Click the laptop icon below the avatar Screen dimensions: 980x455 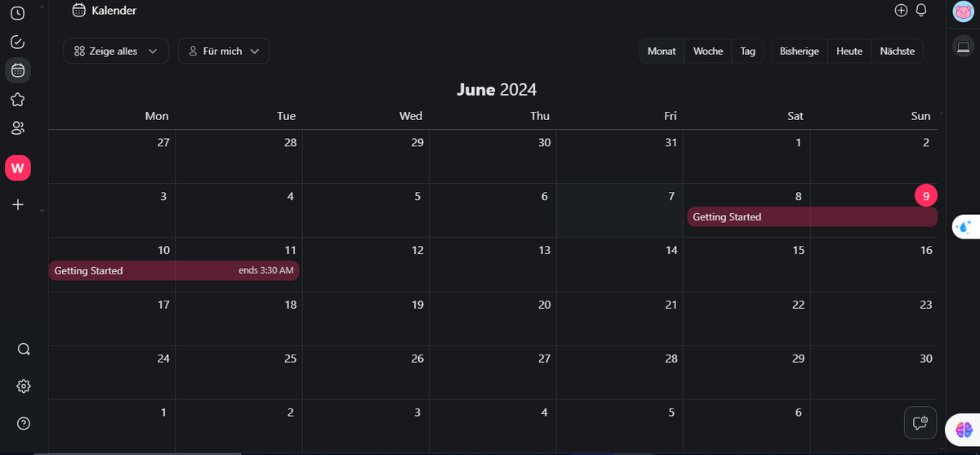963,47
